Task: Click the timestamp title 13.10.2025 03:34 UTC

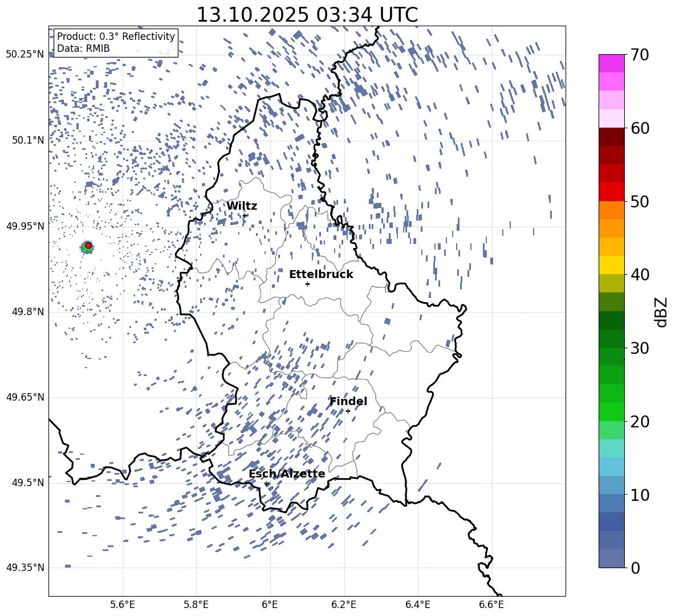Action: (x=307, y=15)
